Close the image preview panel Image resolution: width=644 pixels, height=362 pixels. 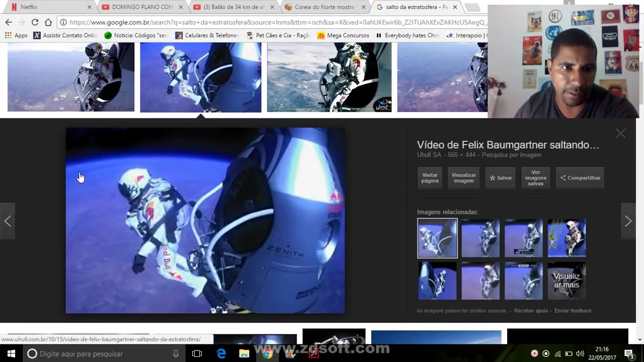tap(621, 133)
